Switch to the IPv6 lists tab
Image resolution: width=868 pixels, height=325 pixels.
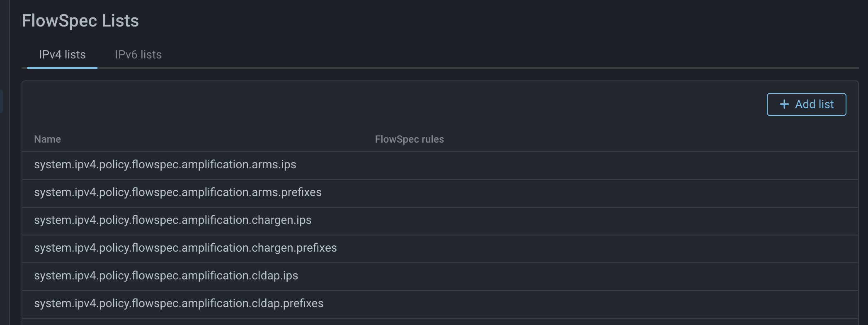138,55
